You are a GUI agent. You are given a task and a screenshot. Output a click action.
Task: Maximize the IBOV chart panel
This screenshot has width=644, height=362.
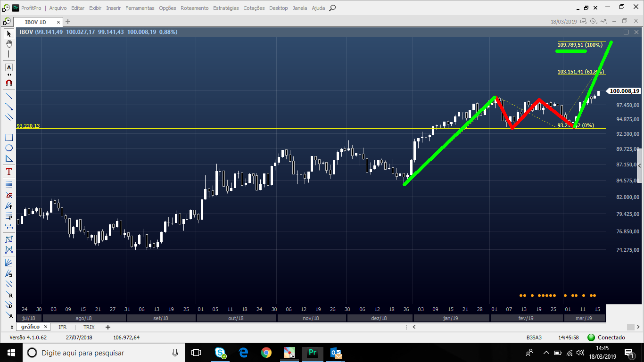(x=626, y=32)
